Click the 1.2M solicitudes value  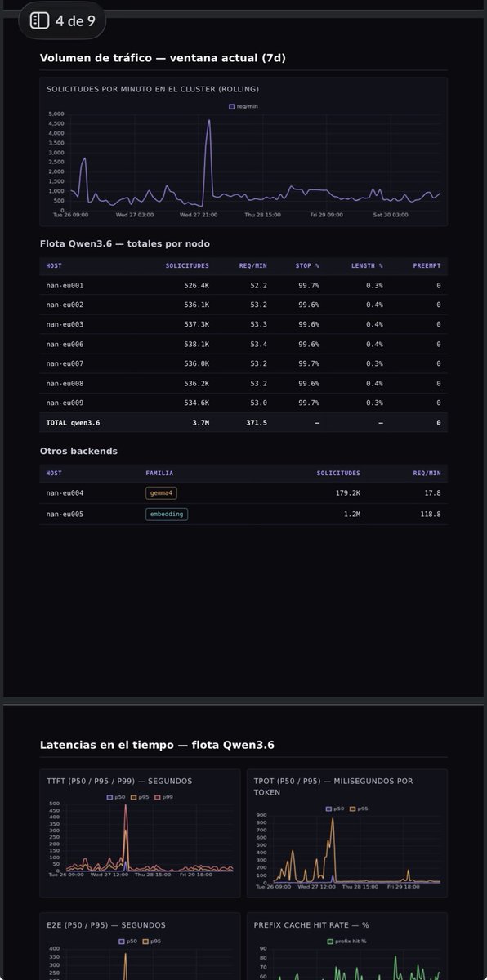(351, 514)
